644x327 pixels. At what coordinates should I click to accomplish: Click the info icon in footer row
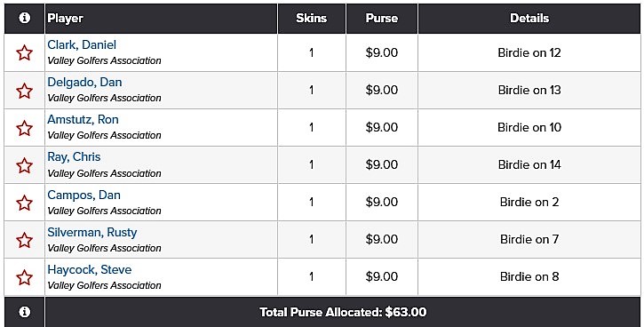pyautogui.click(x=24, y=312)
